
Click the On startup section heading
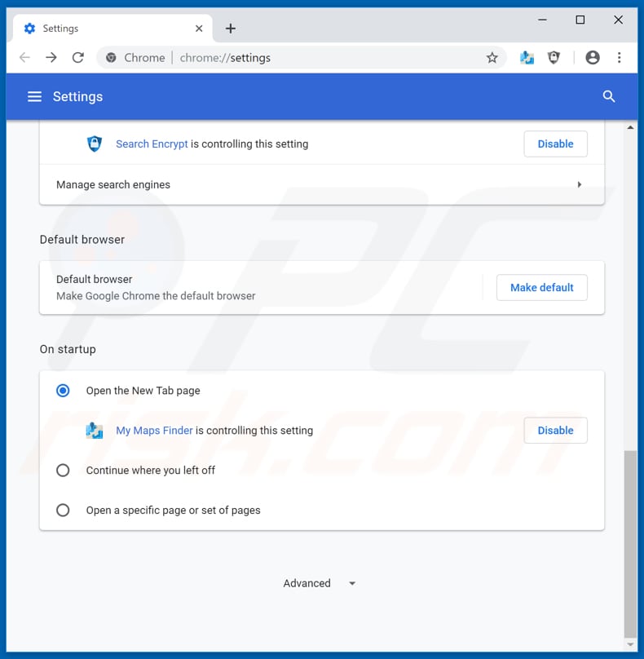pyautogui.click(x=68, y=349)
